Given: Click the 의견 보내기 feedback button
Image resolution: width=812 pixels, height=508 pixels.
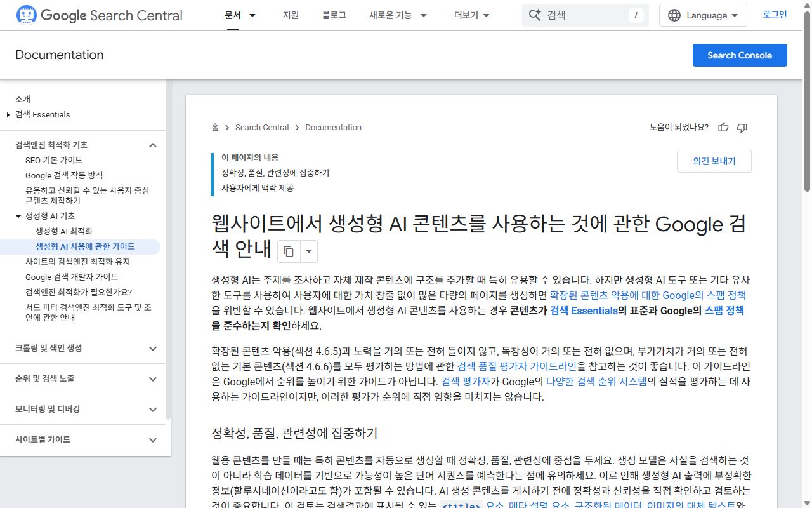Looking at the screenshot, I should click(x=714, y=161).
